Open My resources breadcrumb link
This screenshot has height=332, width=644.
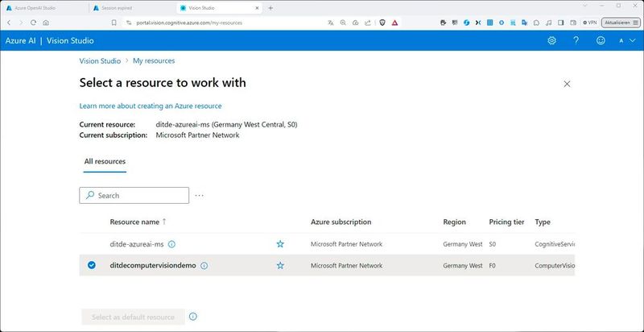(x=154, y=60)
